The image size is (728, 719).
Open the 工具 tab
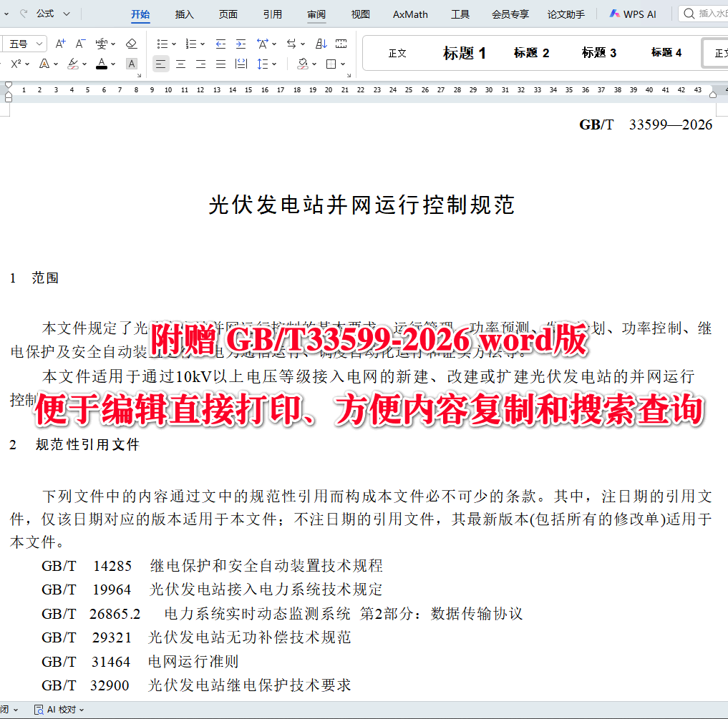pyautogui.click(x=460, y=14)
